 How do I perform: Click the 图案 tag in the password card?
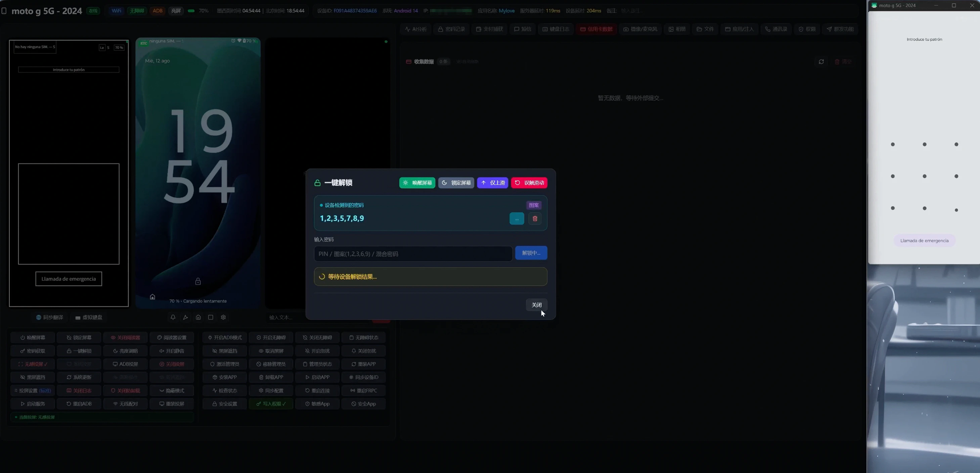534,205
